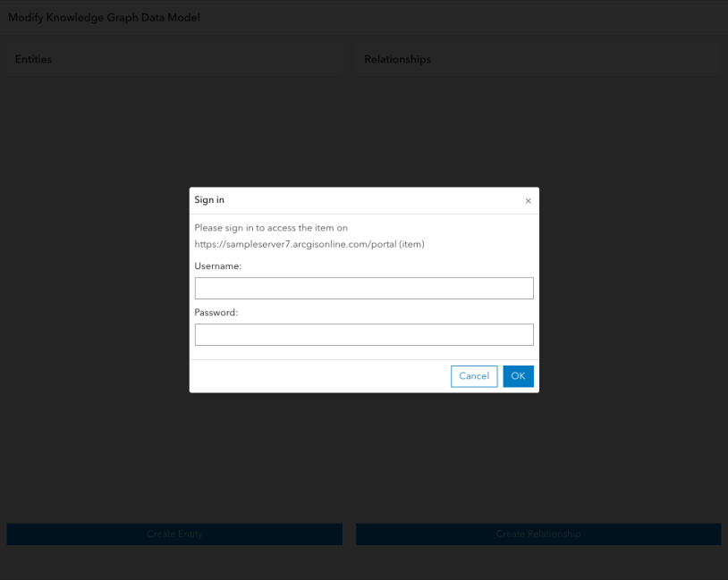Click inside the Password input field

(x=363, y=334)
